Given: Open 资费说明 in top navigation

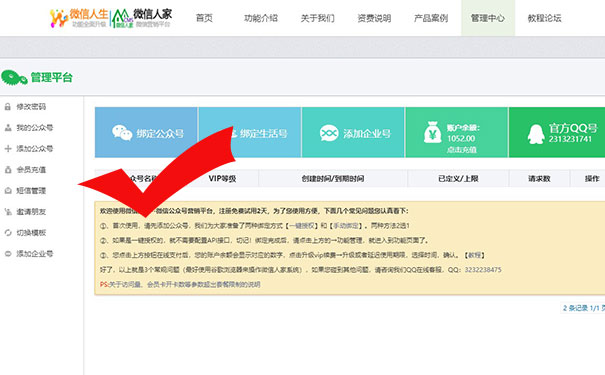Looking at the screenshot, I should point(374,18).
